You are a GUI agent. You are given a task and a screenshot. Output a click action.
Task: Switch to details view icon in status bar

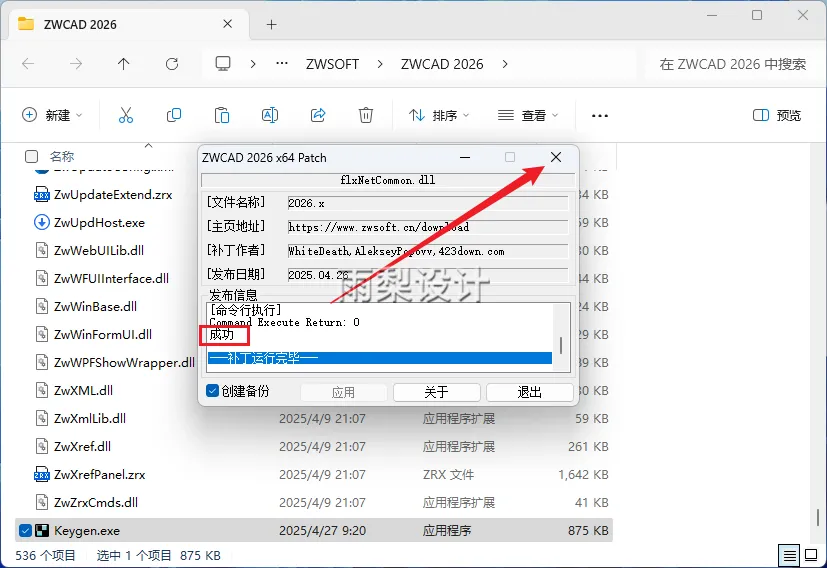790,555
